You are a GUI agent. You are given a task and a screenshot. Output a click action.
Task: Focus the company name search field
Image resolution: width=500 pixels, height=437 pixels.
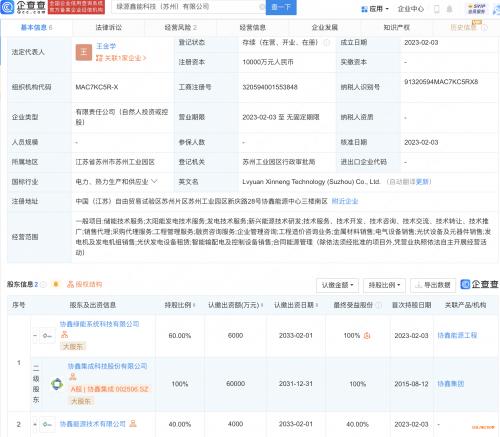(x=187, y=7)
